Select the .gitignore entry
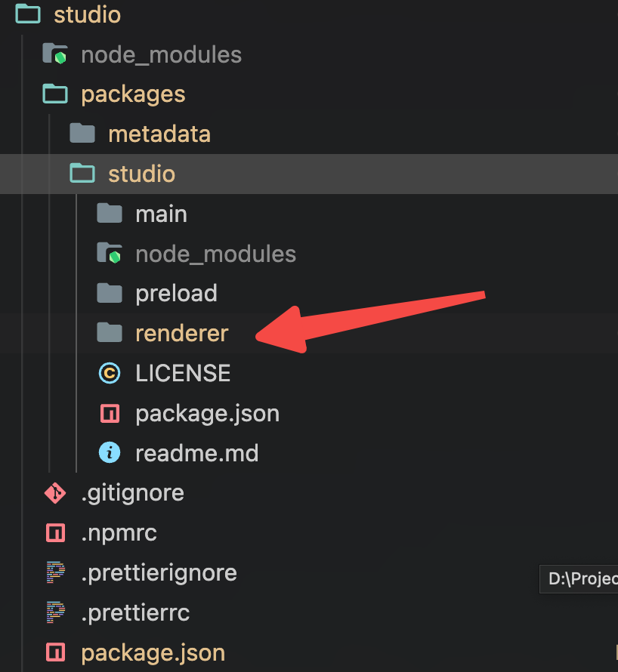Viewport: 618px width, 672px height. pos(133,493)
